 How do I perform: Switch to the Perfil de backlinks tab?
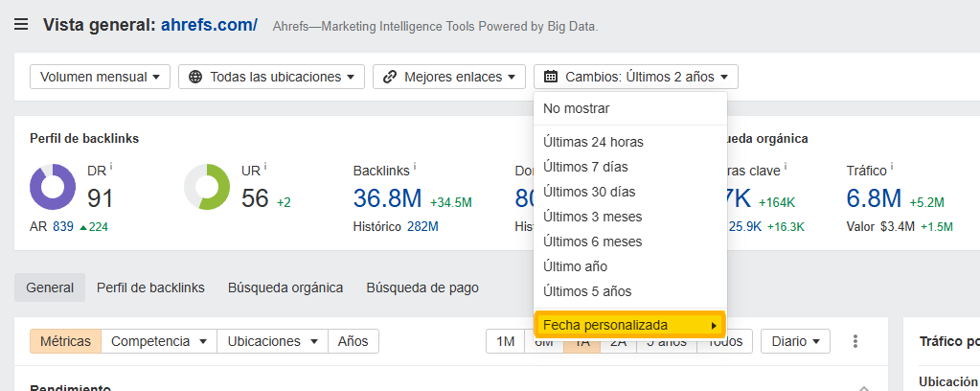click(x=150, y=287)
